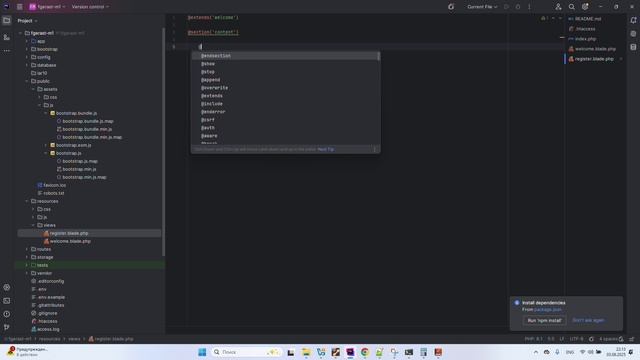The height and width of the screenshot is (360, 640).
Task: Select bootstrap.bundle.min.js file
Action: pos(84,129)
